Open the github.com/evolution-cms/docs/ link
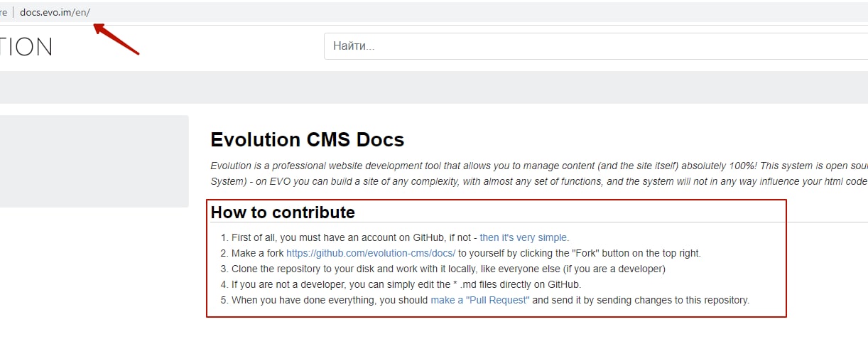Screen dimensions: 868x344 click(x=371, y=253)
